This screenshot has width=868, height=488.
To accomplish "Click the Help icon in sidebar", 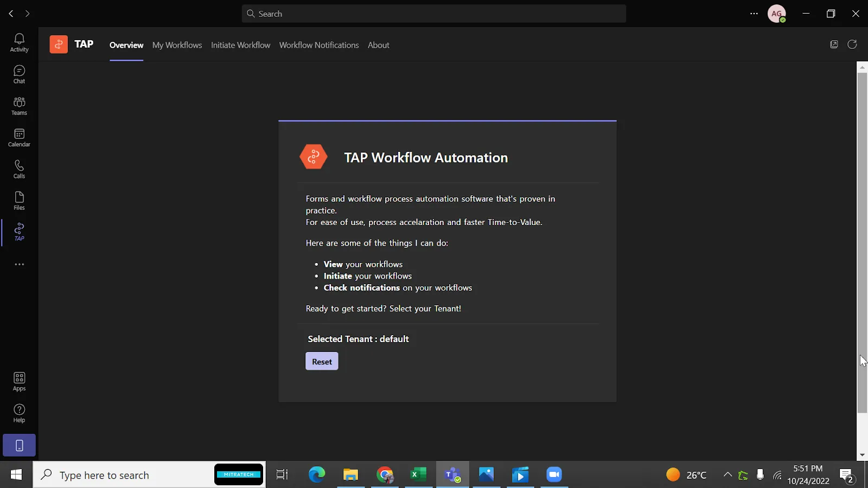I will click(19, 413).
